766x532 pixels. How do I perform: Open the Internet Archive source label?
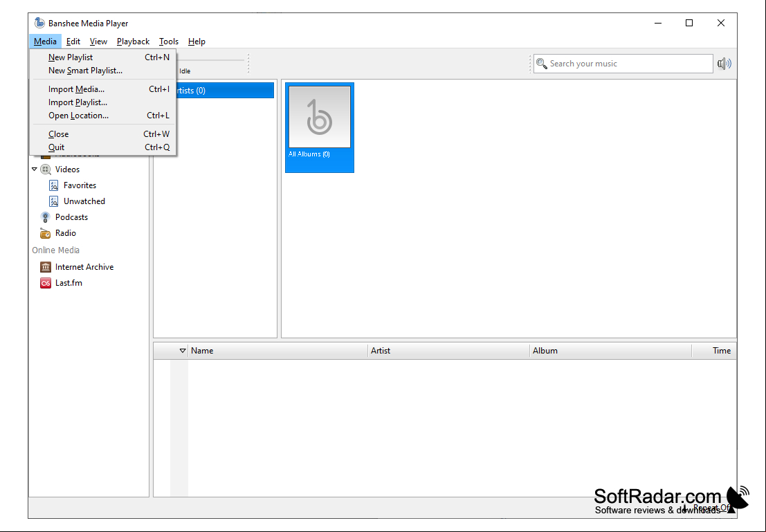pyautogui.click(x=84, y=267)
